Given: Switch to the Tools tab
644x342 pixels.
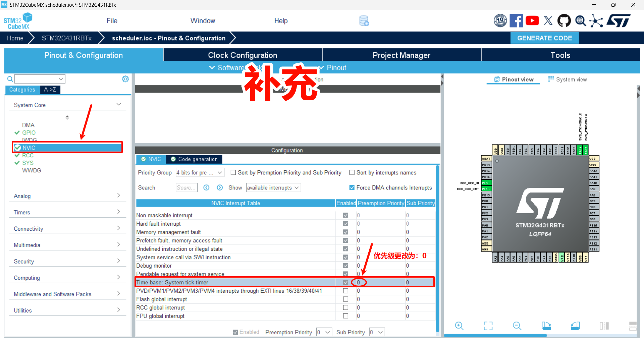Looking at the screenshot, I should [x=560, y=55].
